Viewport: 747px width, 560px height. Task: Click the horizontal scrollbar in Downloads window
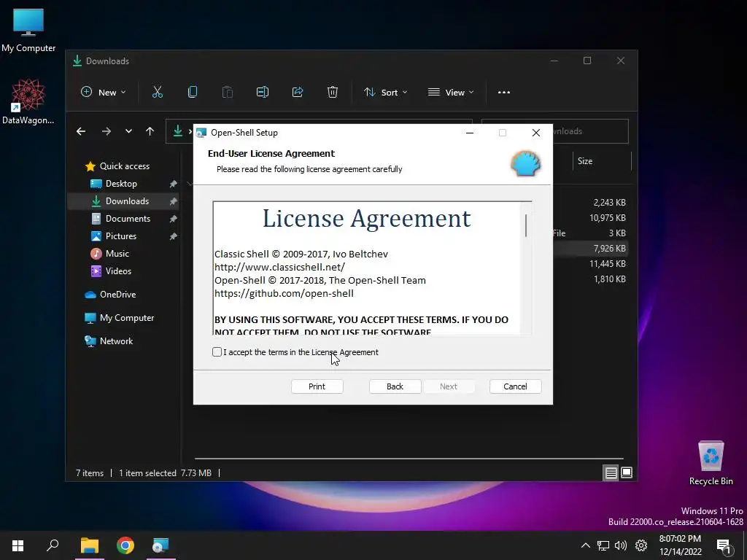point(409,459)
